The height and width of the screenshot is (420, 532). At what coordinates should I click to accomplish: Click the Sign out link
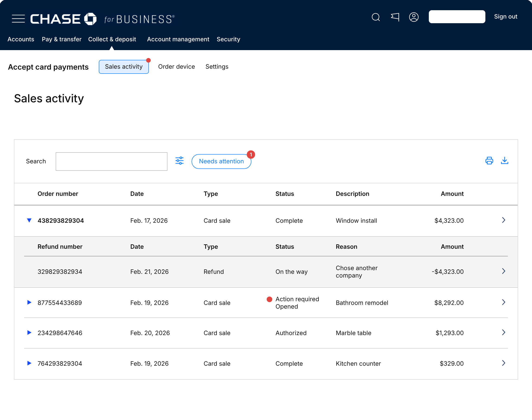[506, 16]
